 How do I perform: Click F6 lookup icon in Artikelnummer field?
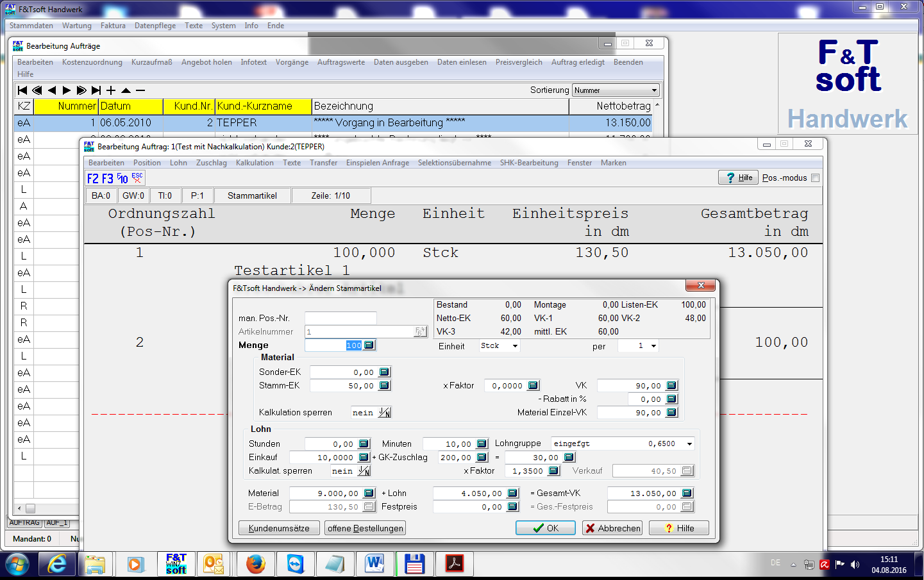421,332
